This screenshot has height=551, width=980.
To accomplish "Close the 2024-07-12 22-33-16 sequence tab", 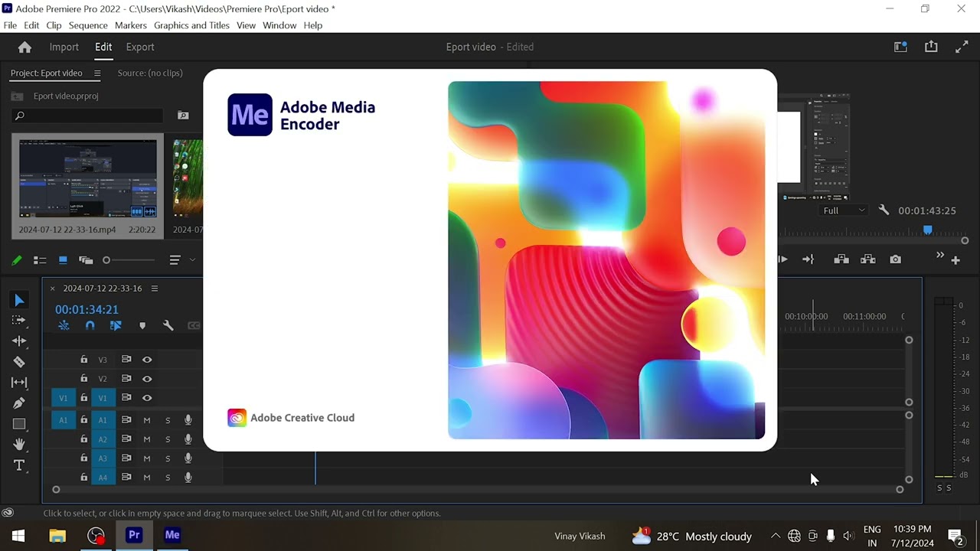I will pos(53,289).
